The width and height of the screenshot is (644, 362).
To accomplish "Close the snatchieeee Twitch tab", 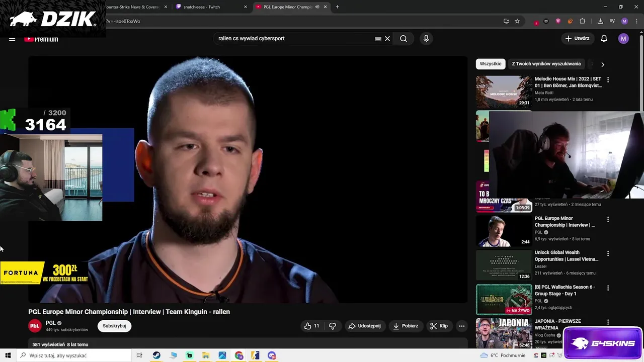I will (x=246, y=7).
